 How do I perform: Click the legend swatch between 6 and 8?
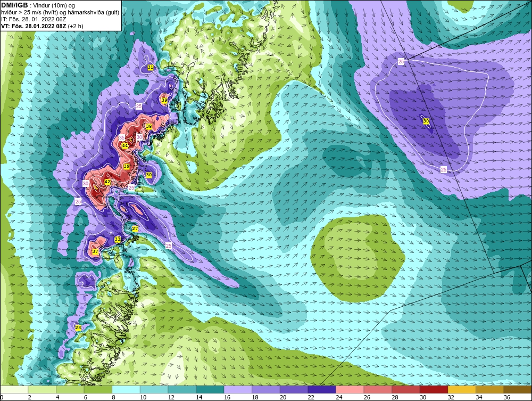(98, 389)
